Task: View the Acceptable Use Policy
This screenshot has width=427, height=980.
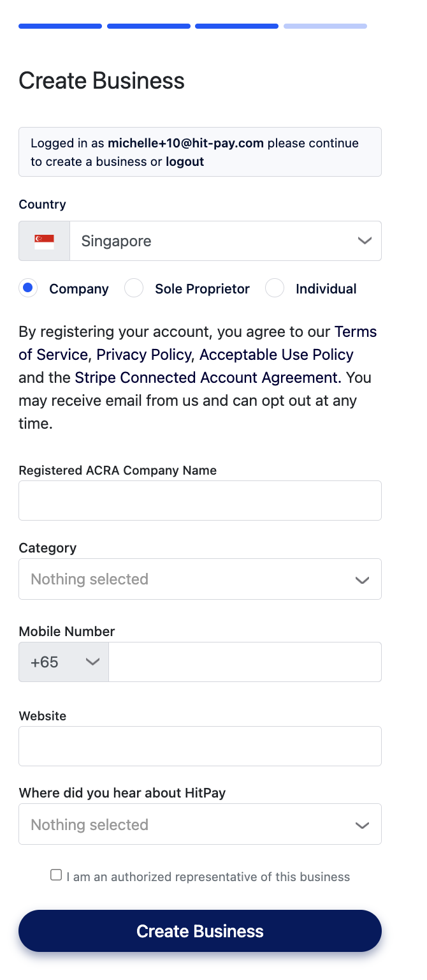Action: (277, 355)
